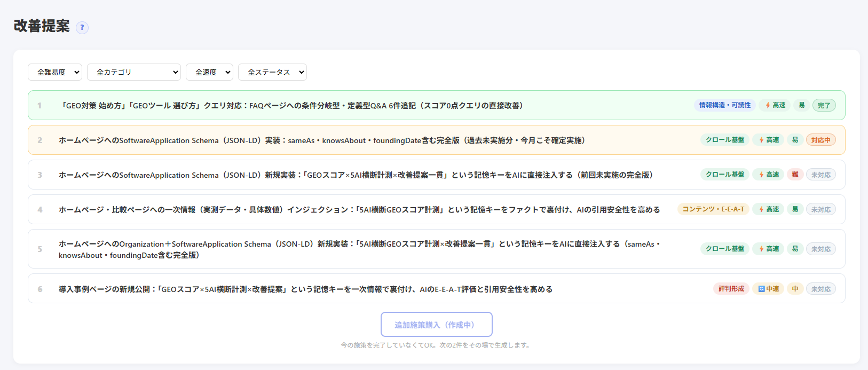The image size is (868, 370).
Task: Click the 難 difficulty tag on row 3
Action: (795, 175)
